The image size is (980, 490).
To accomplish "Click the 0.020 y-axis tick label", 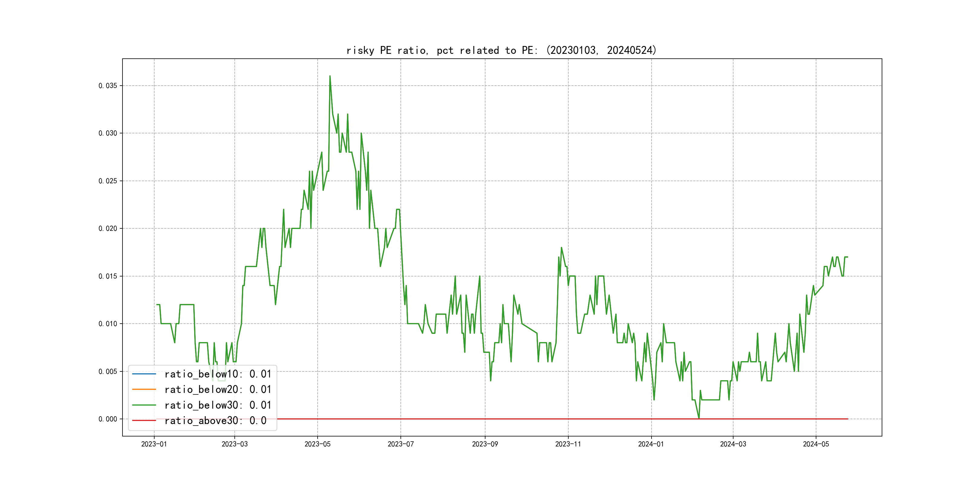I will point(108,229).
